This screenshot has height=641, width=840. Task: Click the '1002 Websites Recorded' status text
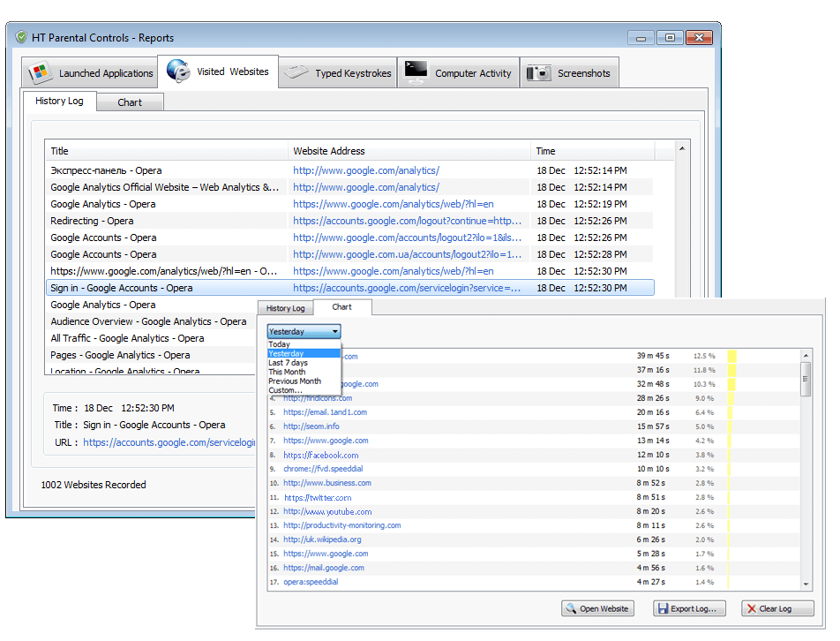click(94, 485)
